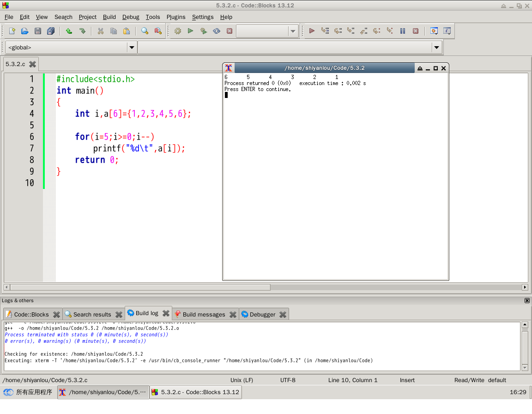Click the build log scroll down arrow
This screenshot has width=532, height=414.
[525, 367]
